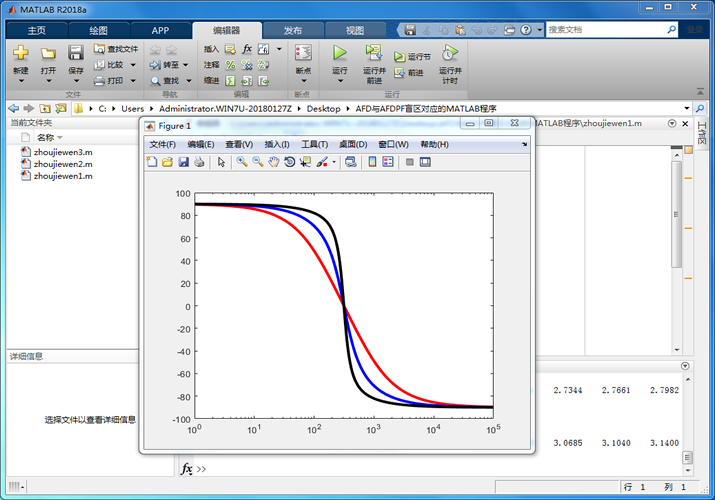Click the 运行并前进 icon
715x500 pixels.
pos(374,53)
